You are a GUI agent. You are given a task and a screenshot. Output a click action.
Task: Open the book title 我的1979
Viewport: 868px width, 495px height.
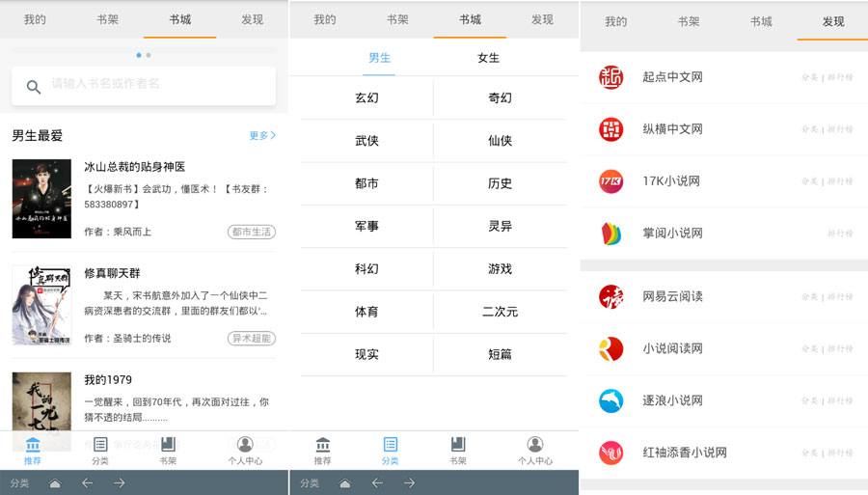click(108, 380)
